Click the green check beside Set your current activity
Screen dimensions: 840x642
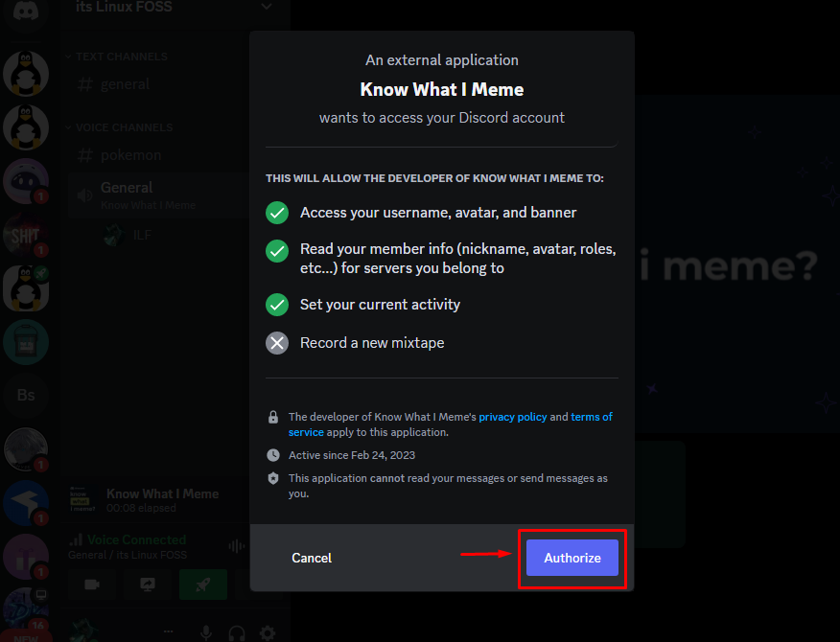point(277,305)
